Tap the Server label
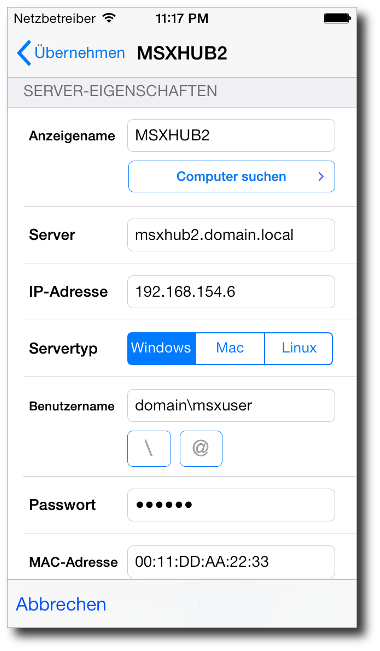Image resolution: width=380 pixels, height=651 pixels. tap(52, 235)
